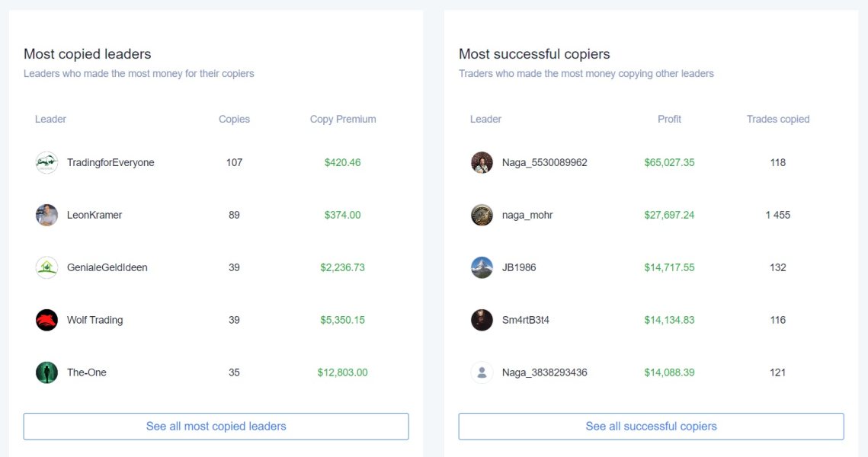The height and width of the screenshot is (457, 868).
Task: Select JB1986's mountain avatar
Action: point(482,267)
